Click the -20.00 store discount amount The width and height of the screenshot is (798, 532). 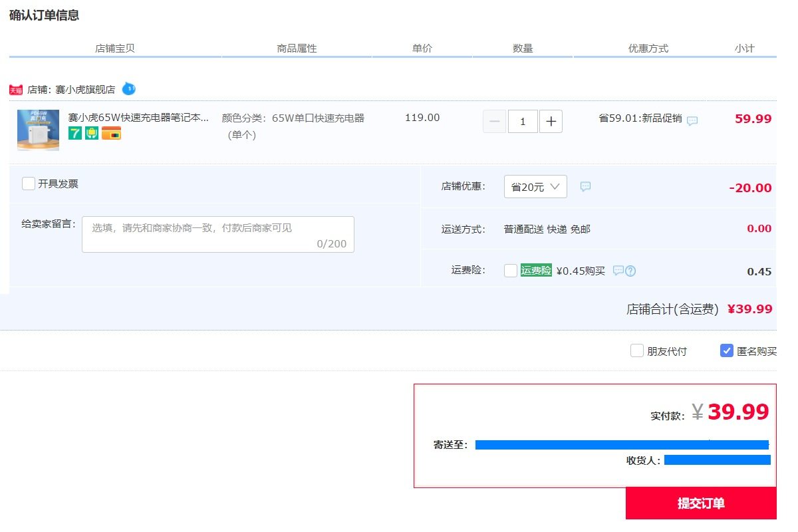[750, 188]
